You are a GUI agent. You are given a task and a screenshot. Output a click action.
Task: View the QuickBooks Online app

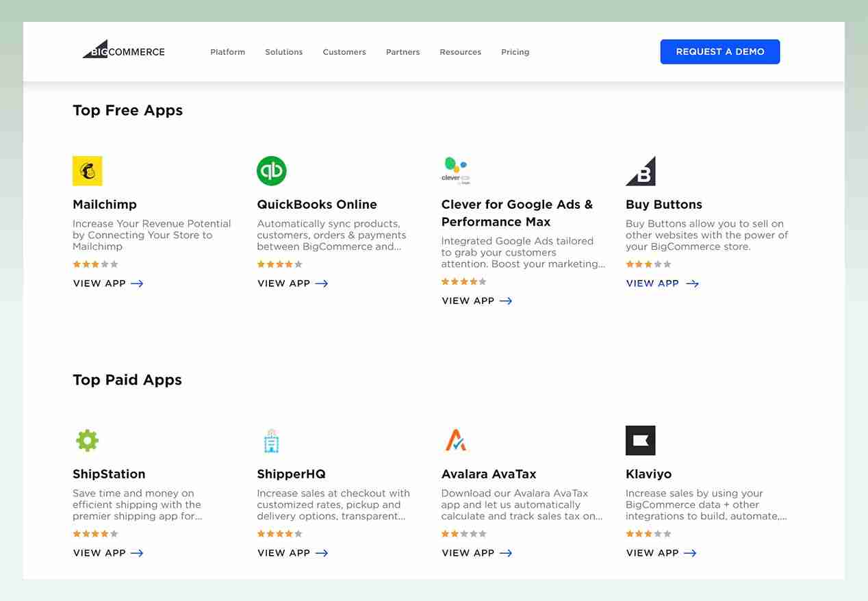pos(293,283)
